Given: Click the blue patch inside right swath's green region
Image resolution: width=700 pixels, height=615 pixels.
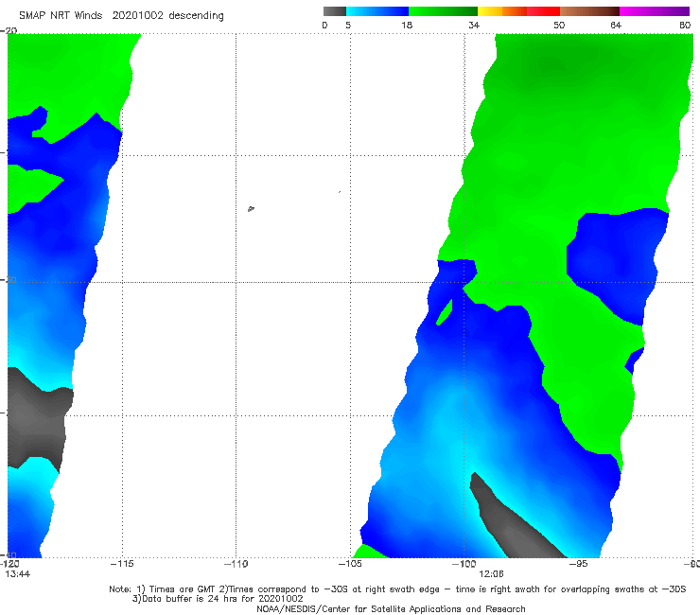Looking at the screenshot, I should (616, 266).
